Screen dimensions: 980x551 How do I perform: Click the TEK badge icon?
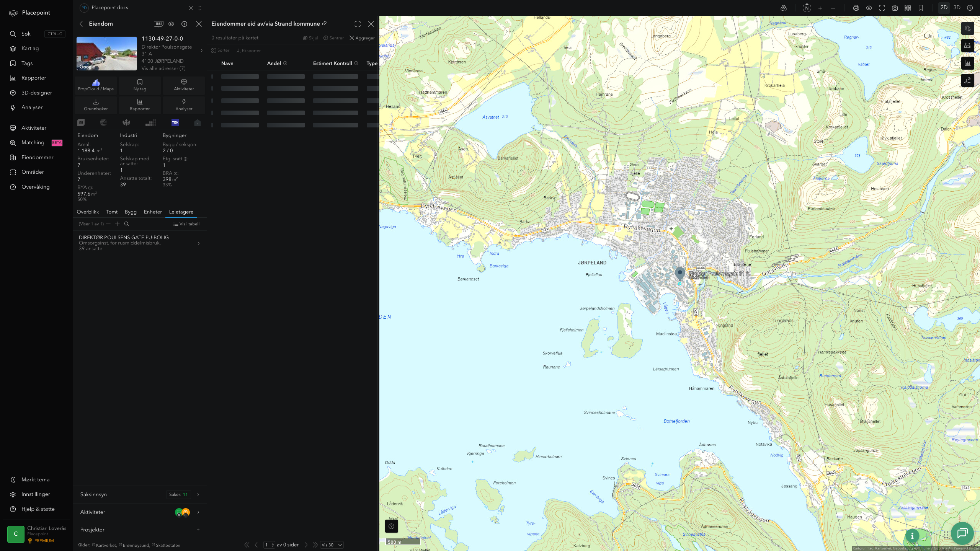(175, 122)
